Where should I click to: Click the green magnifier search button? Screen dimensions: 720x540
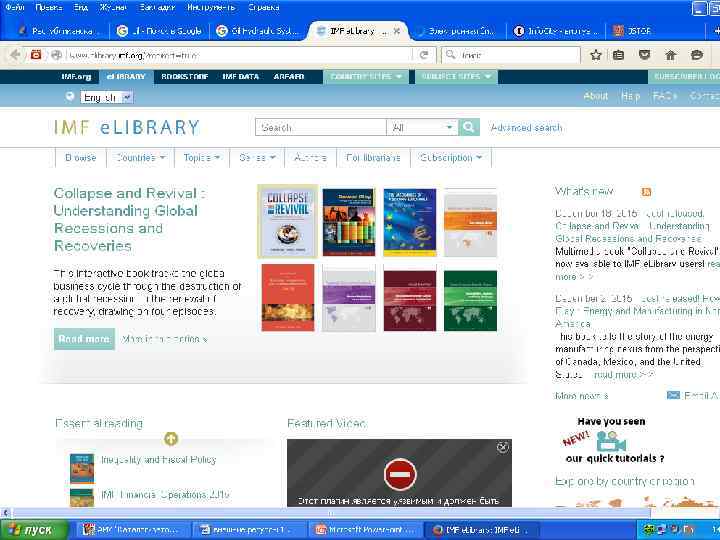pos(469,127)
